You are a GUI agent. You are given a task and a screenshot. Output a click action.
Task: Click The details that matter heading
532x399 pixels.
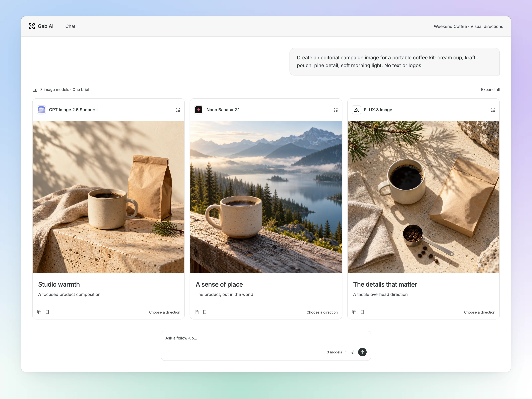click(385, 284)
